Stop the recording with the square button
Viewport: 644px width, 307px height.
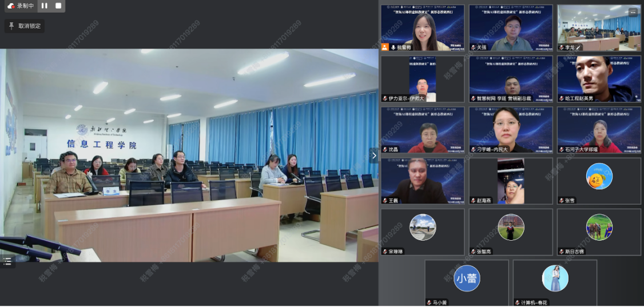tap(58, 6)
